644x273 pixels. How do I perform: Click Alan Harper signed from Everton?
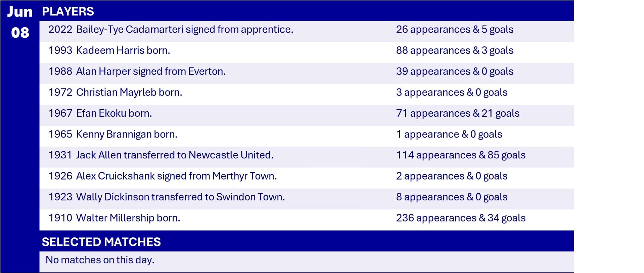coord(137,71)
